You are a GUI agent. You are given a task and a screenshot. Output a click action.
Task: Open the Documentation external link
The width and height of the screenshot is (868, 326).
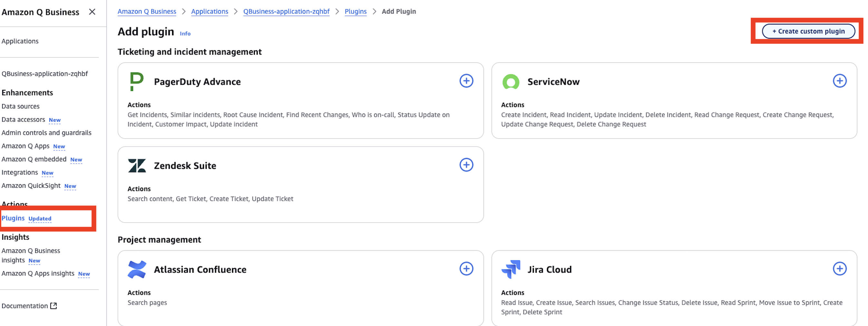click(x=29, y=306)
